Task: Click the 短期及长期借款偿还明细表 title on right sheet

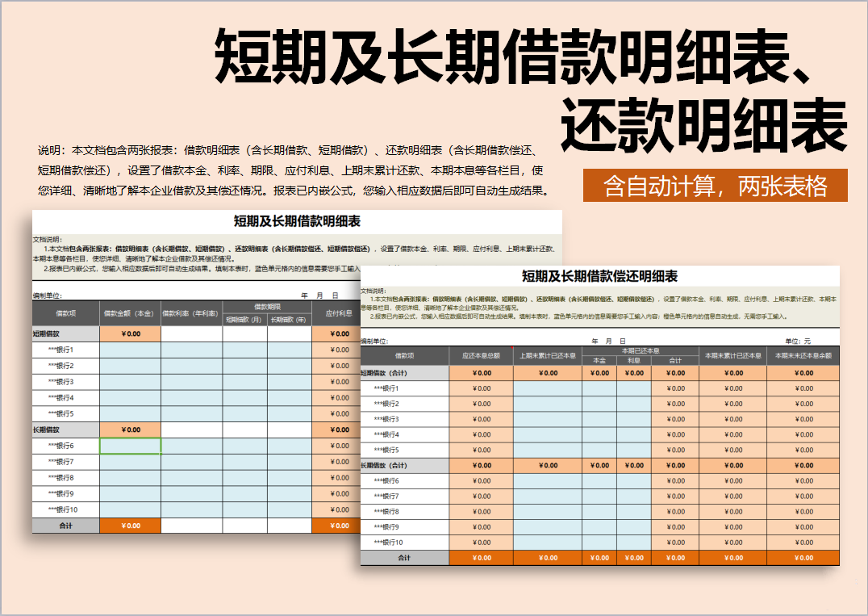Action: 599,276
